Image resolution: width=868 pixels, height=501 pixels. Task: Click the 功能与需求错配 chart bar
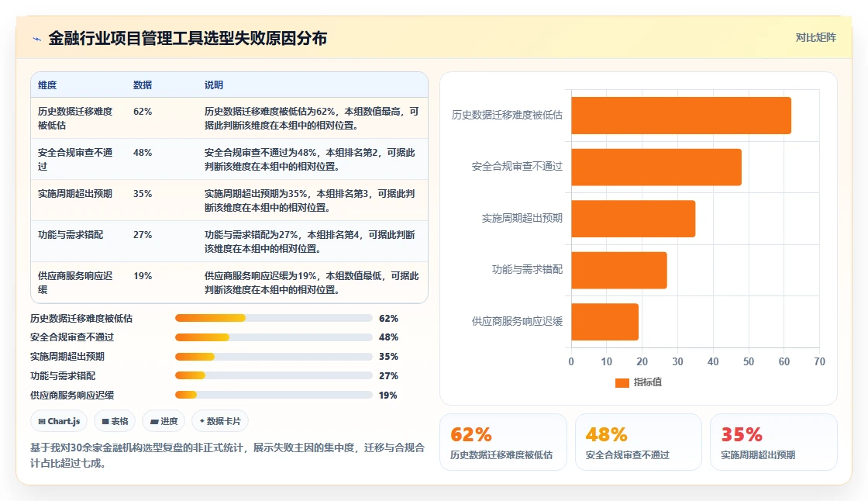(x=619, y=270)
